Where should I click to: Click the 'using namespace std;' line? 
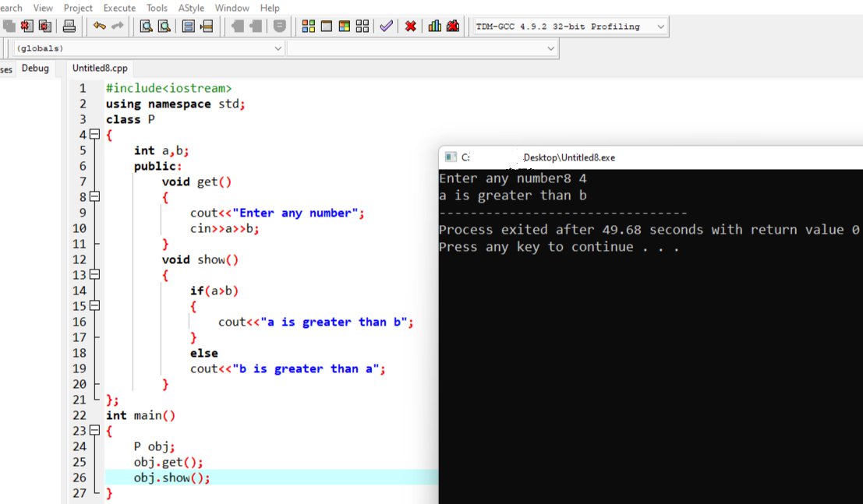tap(175, 104)
